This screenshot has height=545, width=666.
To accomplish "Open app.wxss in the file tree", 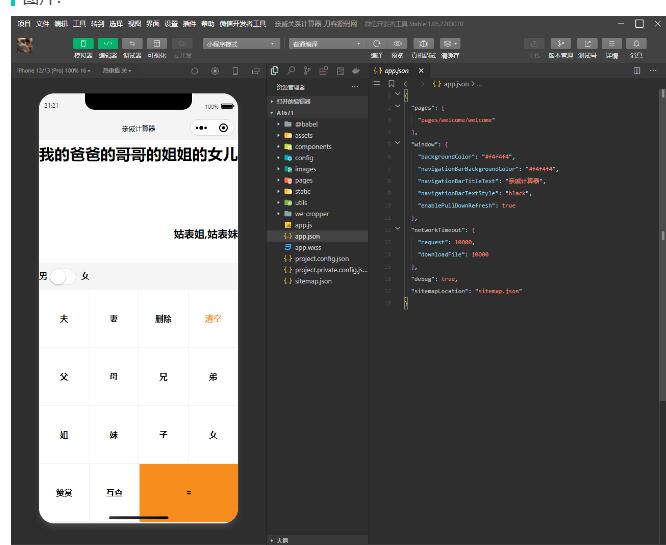I will (307, 247).
